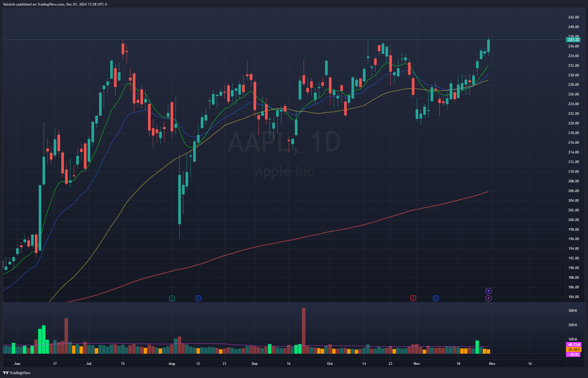This screenshot has width=588, height=378.
Task: Click the TradingView.com publisher text in header
Action: [x=51, y=4]
